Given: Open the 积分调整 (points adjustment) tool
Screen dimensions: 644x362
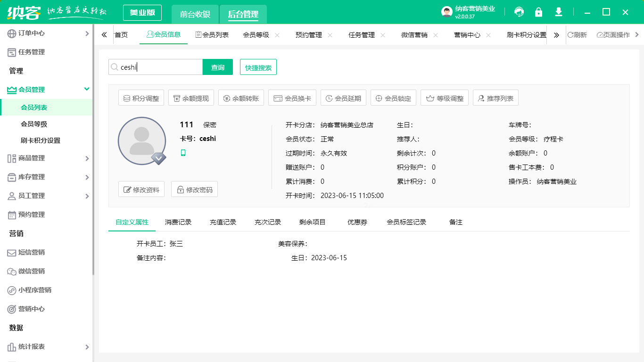Looking at the screenshot, I should tap(141, 98).
